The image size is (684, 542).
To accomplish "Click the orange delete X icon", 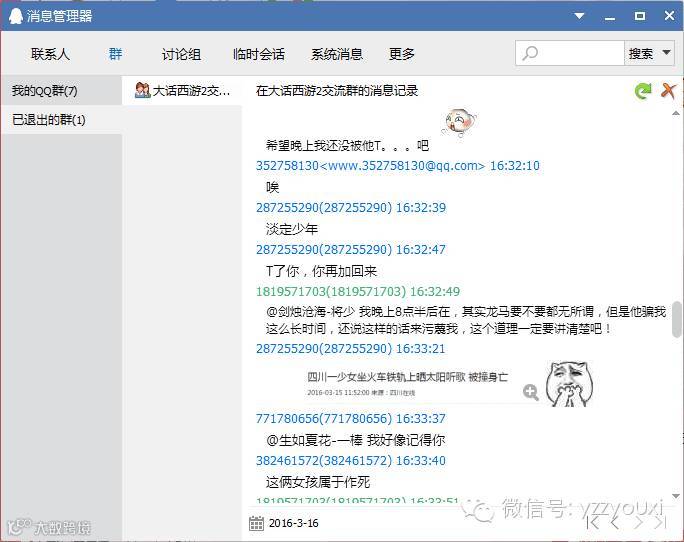I will click(668, 91).
